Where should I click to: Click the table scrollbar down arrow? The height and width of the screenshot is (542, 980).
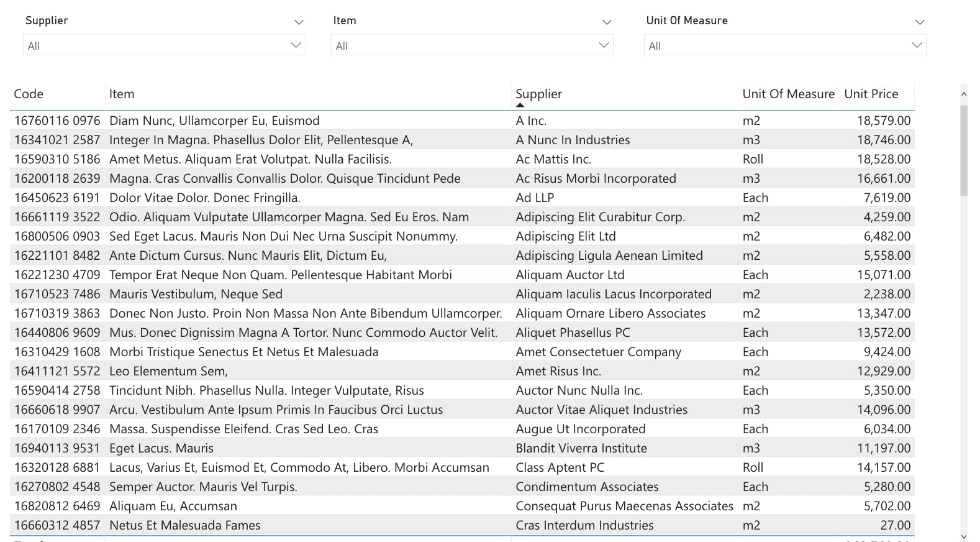[964, 536]
